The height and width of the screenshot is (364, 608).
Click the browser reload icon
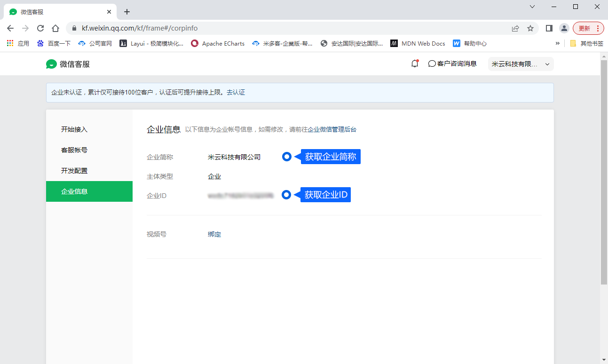(x=40, y=28)
